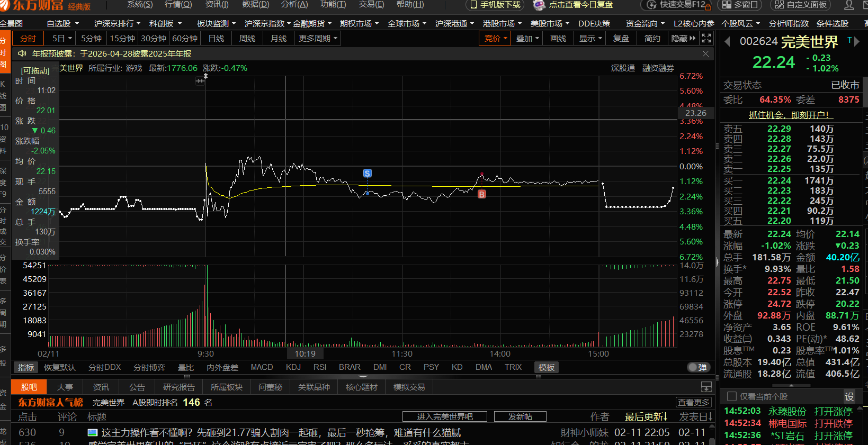This screenshot has height=445, width=868.
Task: Close the annual report notice bar
Action: [705, 53]
